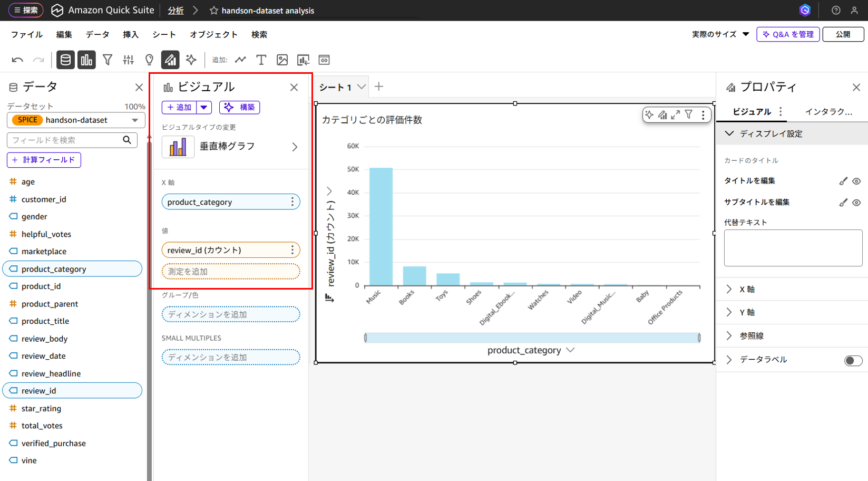Open the three-dot menu on the product_category field well

click(x=292, y=202)
